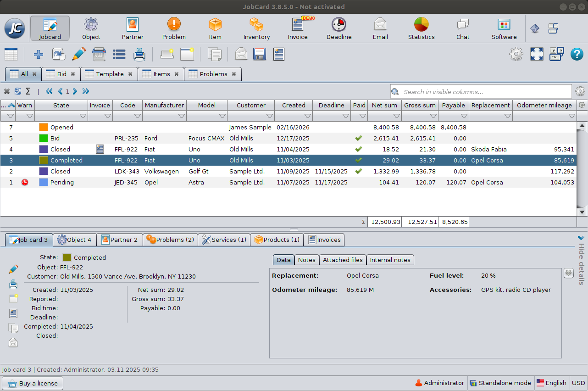The width and height of the screenshot is (588, 391).
Task: Click the orange Opened state swatch
Action: 44,127
